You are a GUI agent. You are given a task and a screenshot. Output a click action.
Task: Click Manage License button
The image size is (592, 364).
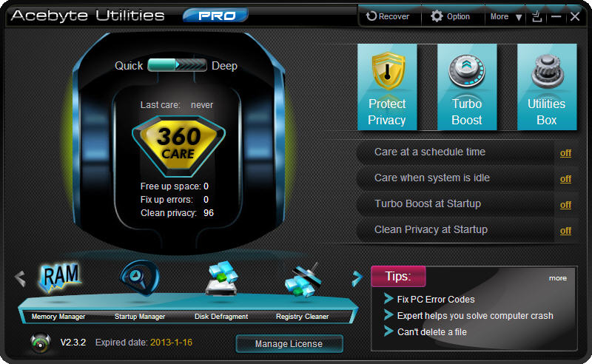pos(289,344)
